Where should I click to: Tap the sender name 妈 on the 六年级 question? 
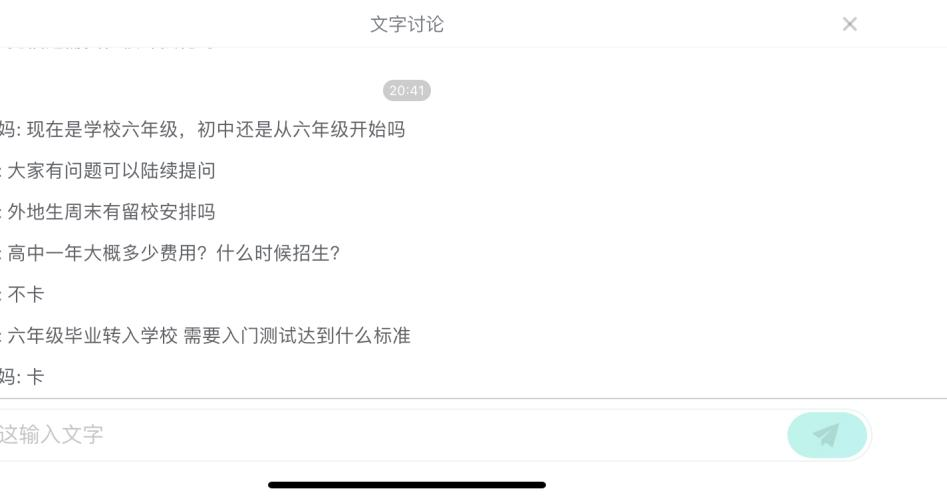point(7,129)
